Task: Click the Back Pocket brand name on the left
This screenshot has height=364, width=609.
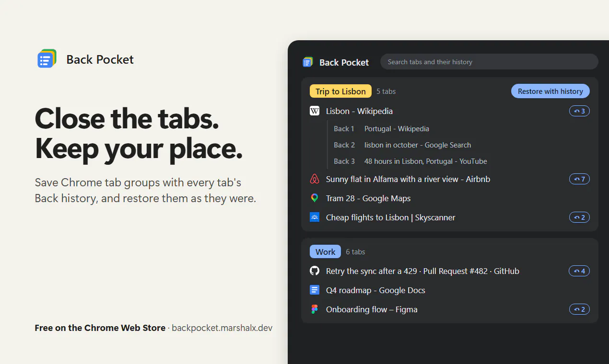Action: [x=100, y=59]
